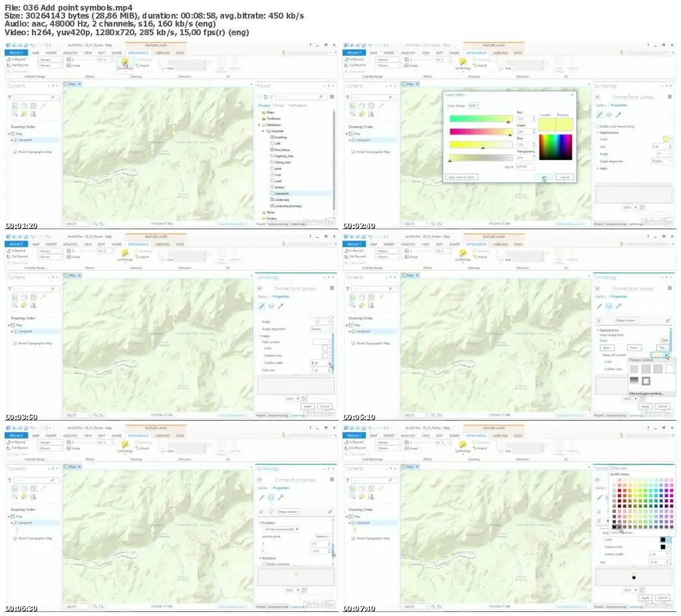Viewport: 681px width, 616px height.
Task: Click black swatch in 00:07:40 color palette
Action: (x=614, y=527)
